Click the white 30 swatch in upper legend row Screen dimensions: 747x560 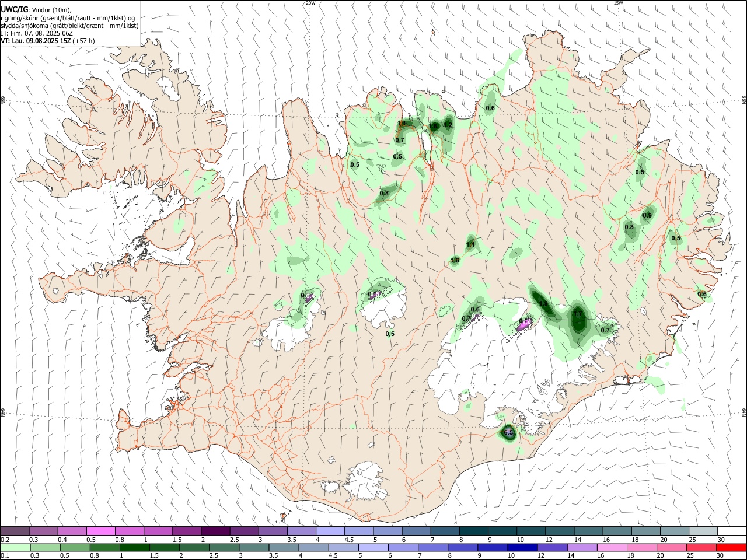(732, 531)
